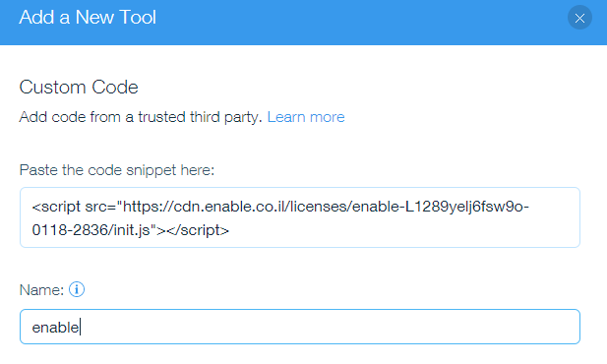This screenshot has height=364, width=607.
Task: Click the Name: label text
Action: coord(41,289)
